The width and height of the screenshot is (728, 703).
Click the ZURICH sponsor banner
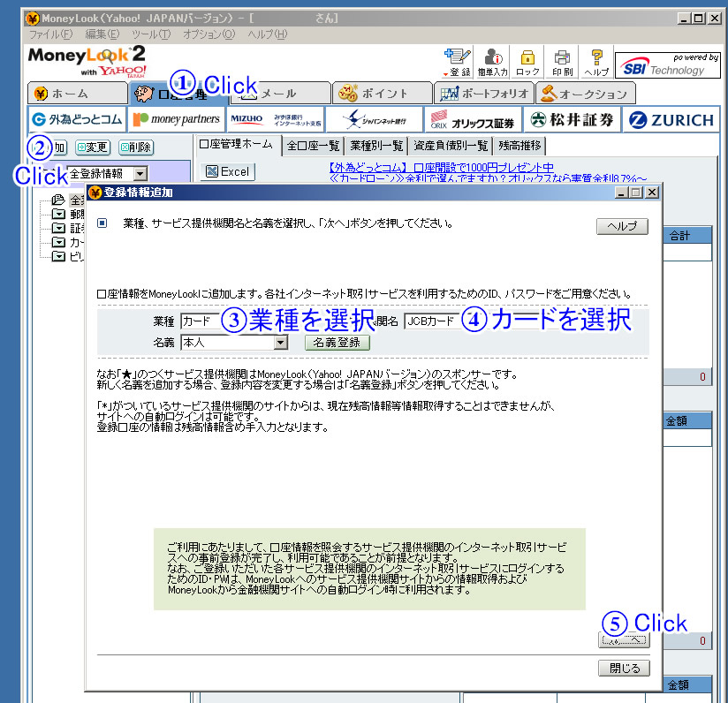coord(671,120)
